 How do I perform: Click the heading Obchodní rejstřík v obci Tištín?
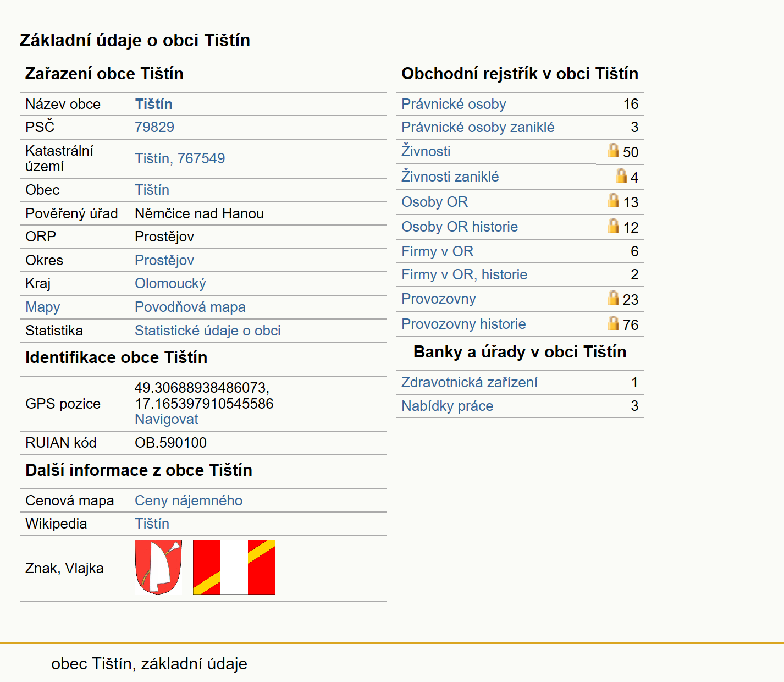pyautogui.click(x=520, y=73)
